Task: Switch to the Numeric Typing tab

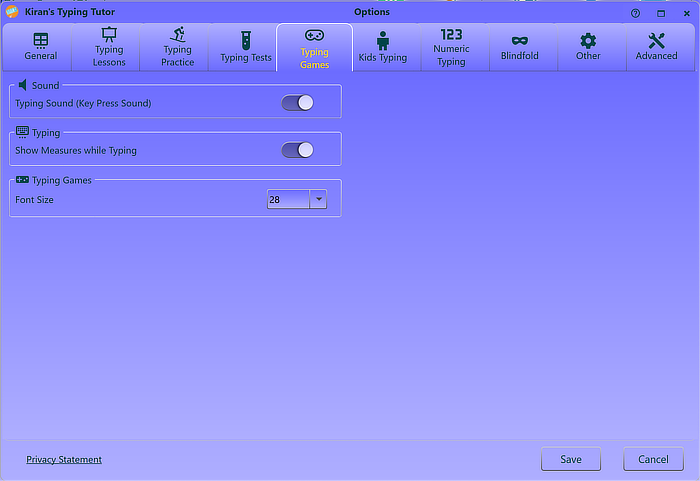Action: click(455, 47)
